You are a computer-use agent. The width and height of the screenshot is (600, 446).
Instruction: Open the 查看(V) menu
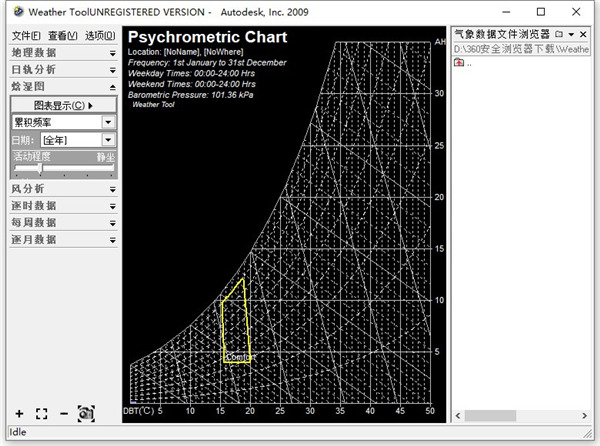coord(62,35)
